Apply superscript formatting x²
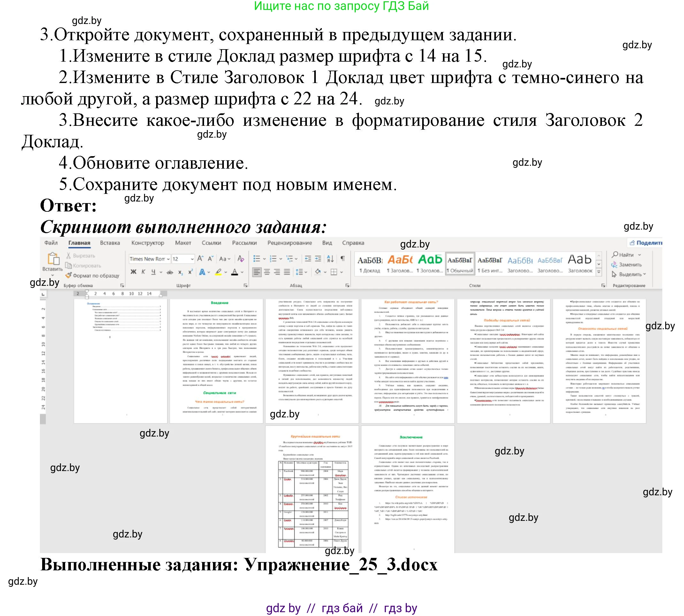This screenshot has height=616, width=684. point(191,272)
